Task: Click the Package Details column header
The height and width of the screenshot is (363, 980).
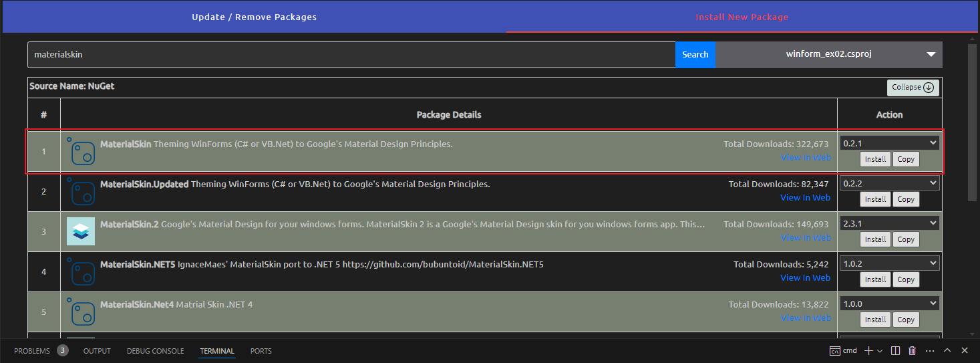Action: coord(449,115)
